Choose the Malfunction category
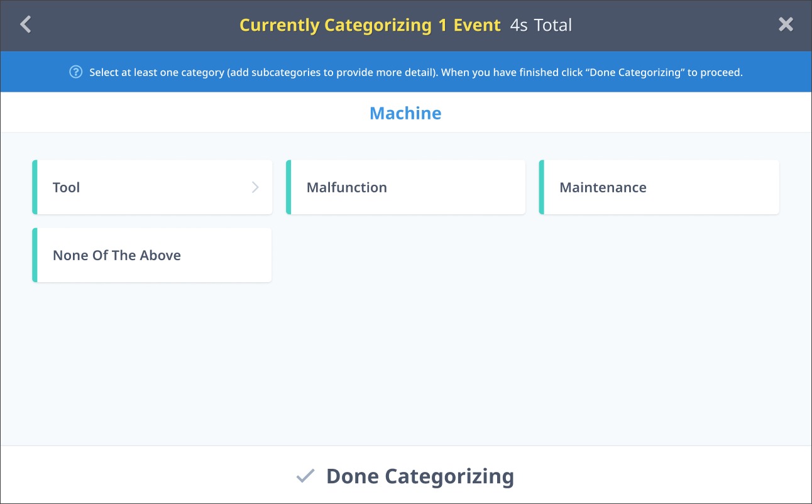812x504 pixels. [x=405, y=187]
